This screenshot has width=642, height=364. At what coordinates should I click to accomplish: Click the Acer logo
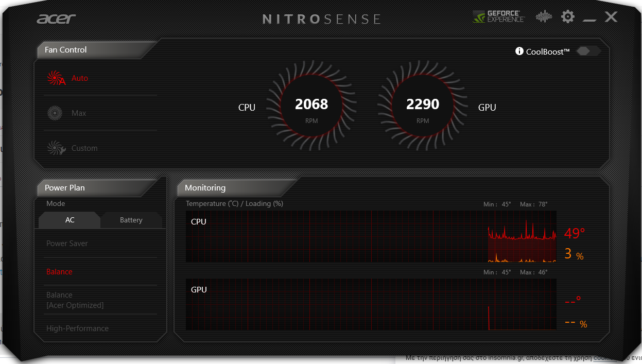(x=56, y=19)
